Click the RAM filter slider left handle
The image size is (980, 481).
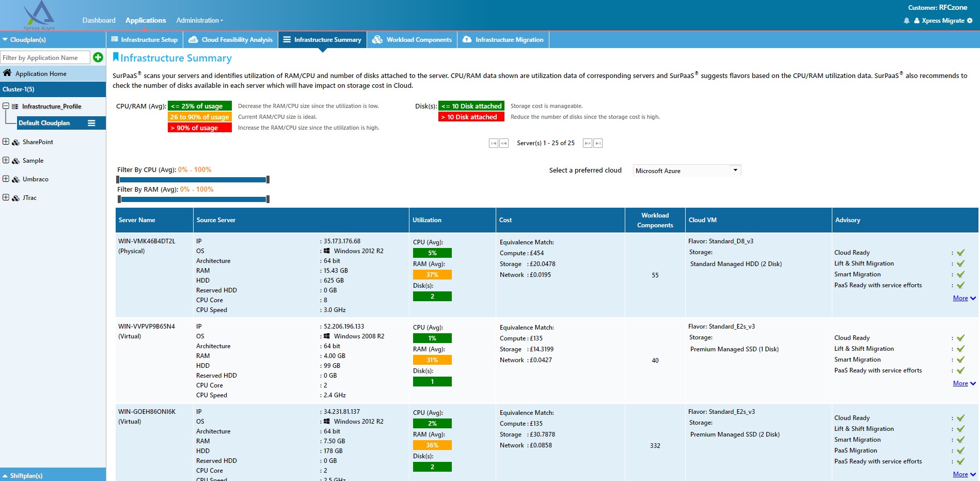(119, 199)
